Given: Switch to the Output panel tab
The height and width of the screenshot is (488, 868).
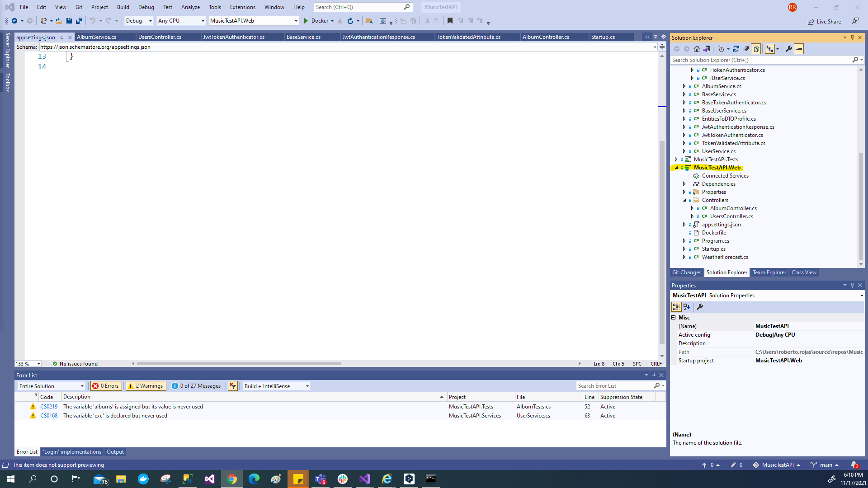Looking at the screenshot, I should click(115, 452).
